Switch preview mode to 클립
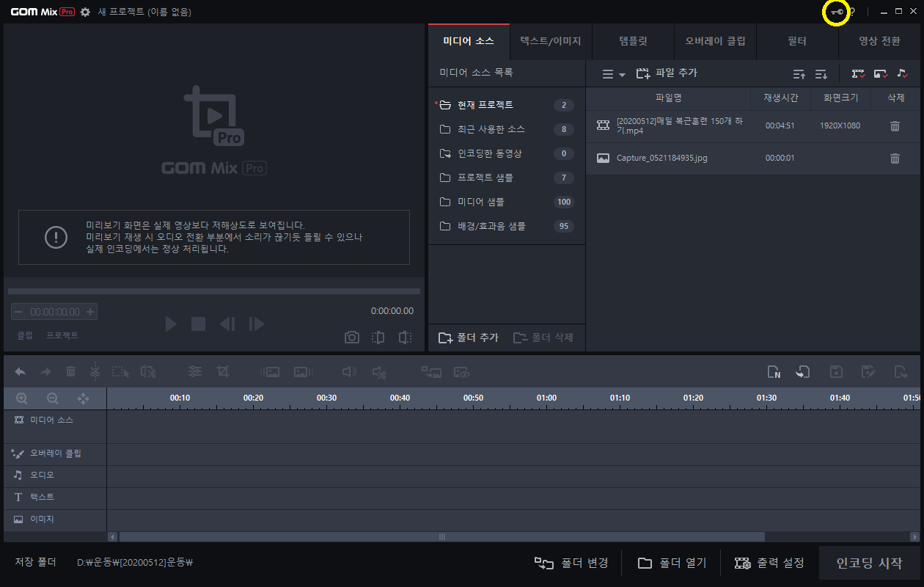The width and height of the screenshot is (924, 587). (x=25, y=335)
